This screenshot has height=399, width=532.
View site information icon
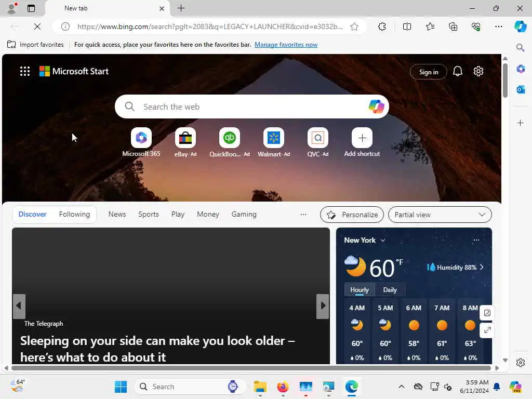(x=65, y=26)
